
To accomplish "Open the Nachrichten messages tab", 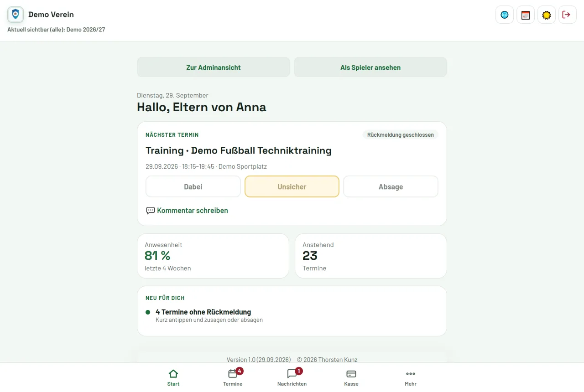I will click(x=292, y=377).
